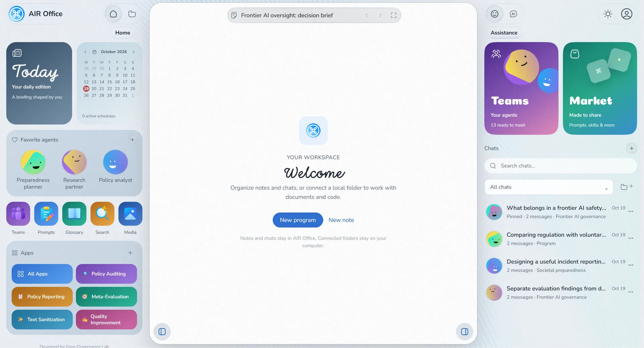644x348 pixels.
Task: Open the AI chat bubble icon
Action: [x=513, y=14]
